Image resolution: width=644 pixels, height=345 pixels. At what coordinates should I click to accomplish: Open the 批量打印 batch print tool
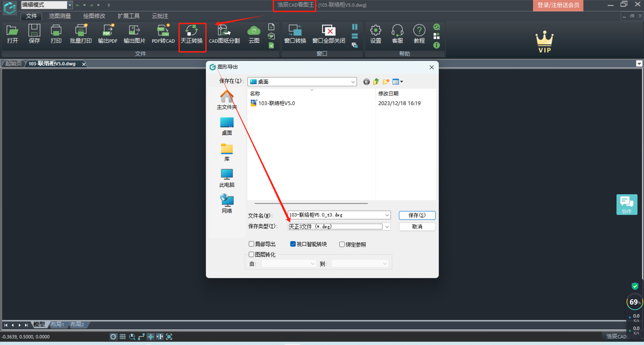80,34
